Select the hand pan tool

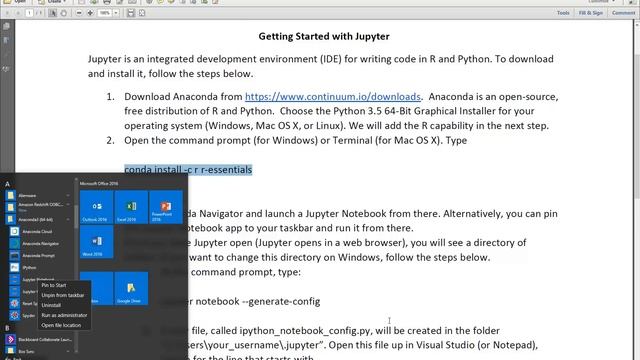(64, 13)
